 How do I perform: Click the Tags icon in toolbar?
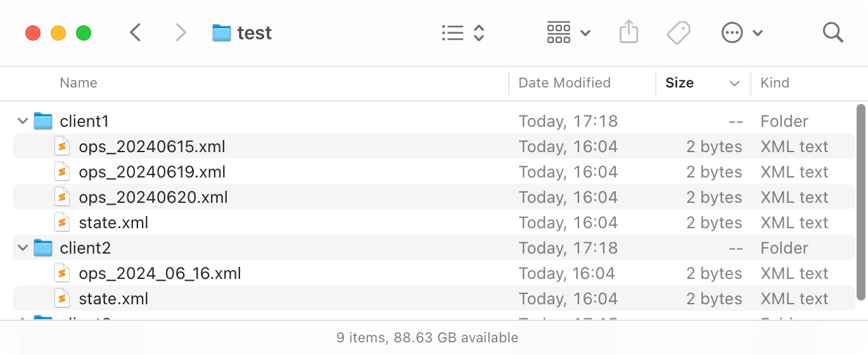[x=678, y=32]
